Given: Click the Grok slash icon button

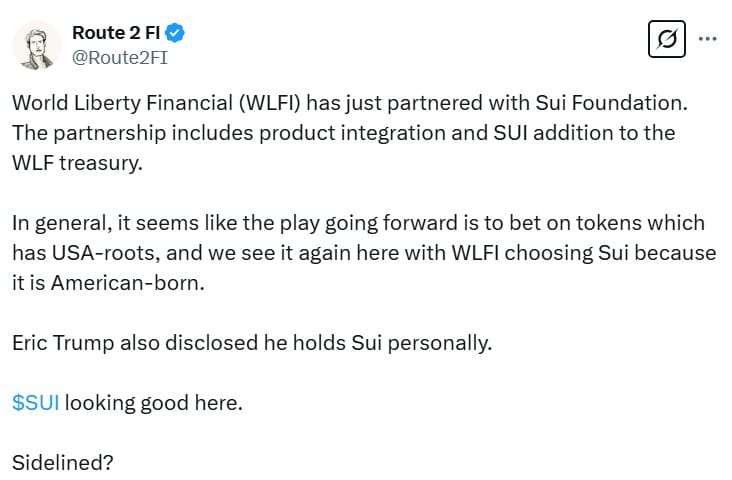Looking at the screenshot, I should (x=666, y=40).
